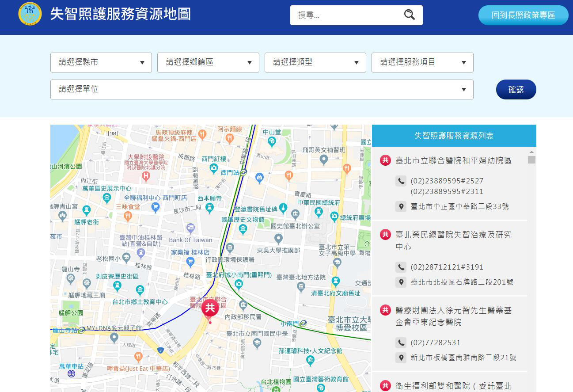The image size is (573, 392).
Task: Click the red 共 marker on map
Action: pos(210,309)
